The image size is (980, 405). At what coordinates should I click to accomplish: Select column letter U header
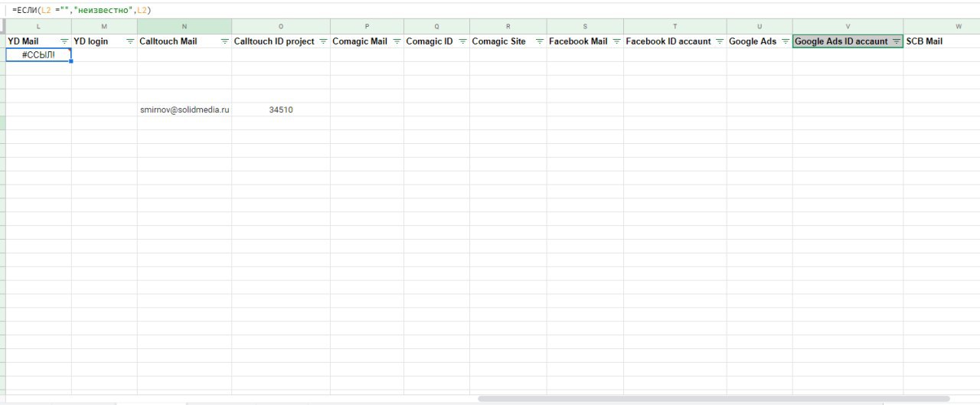759,26
